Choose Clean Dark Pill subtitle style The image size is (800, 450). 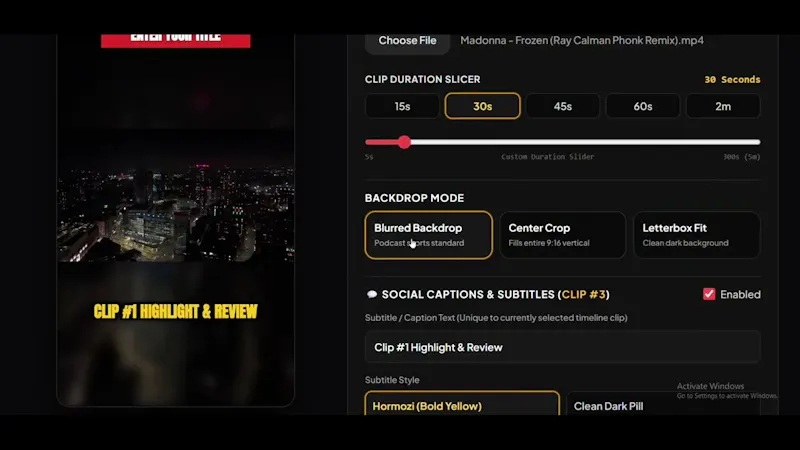pos(663,404)
